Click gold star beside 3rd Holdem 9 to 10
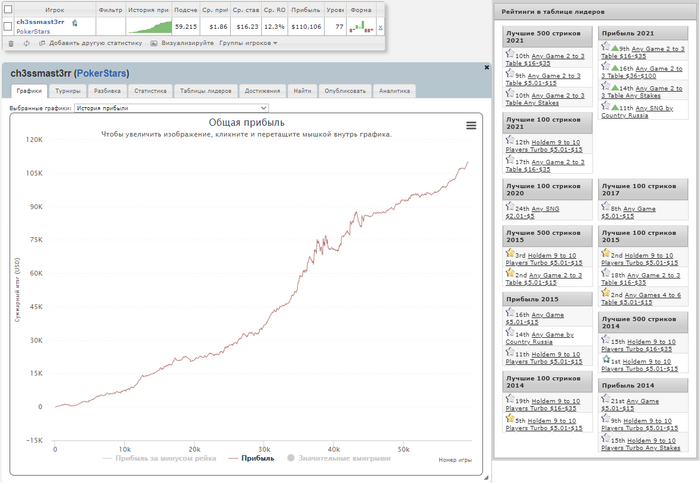Screen dimensions: 700x484 [x=510, y=253]
